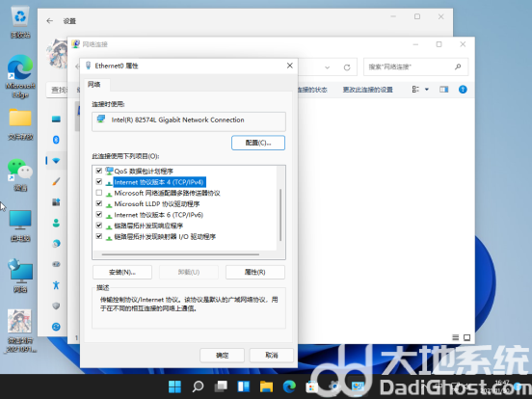This screenshot has height=399, width=532.
Task: Open 属性(R) for the selected item
Action: click(x=255, y=272)
